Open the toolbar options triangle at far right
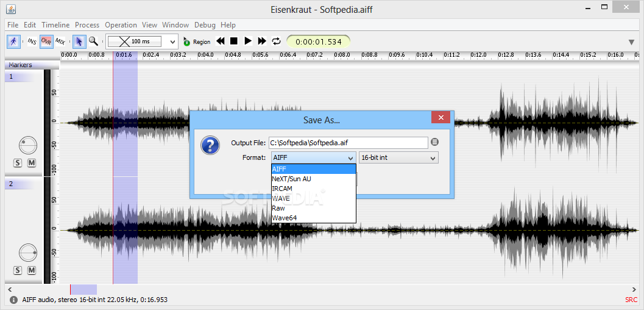 click(632, 42)
